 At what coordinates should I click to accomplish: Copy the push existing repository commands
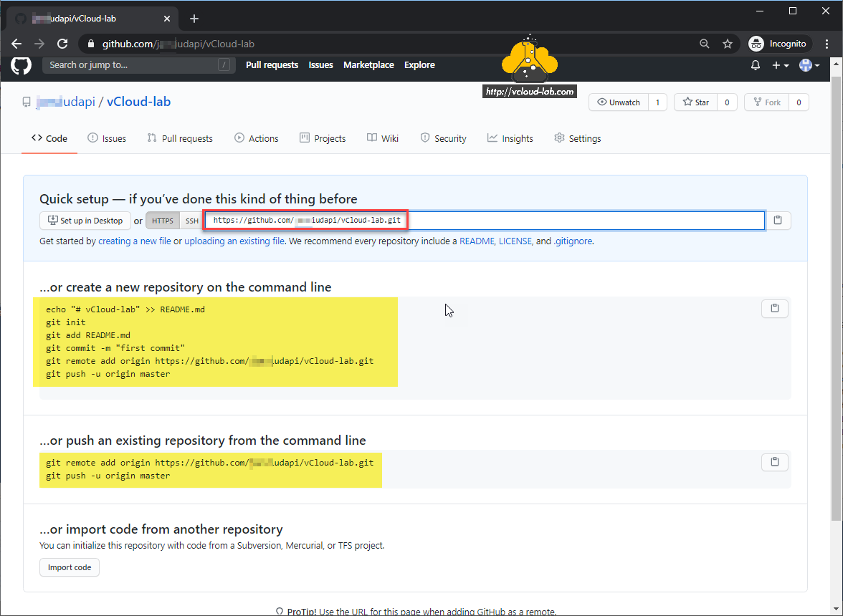[775, 462]
